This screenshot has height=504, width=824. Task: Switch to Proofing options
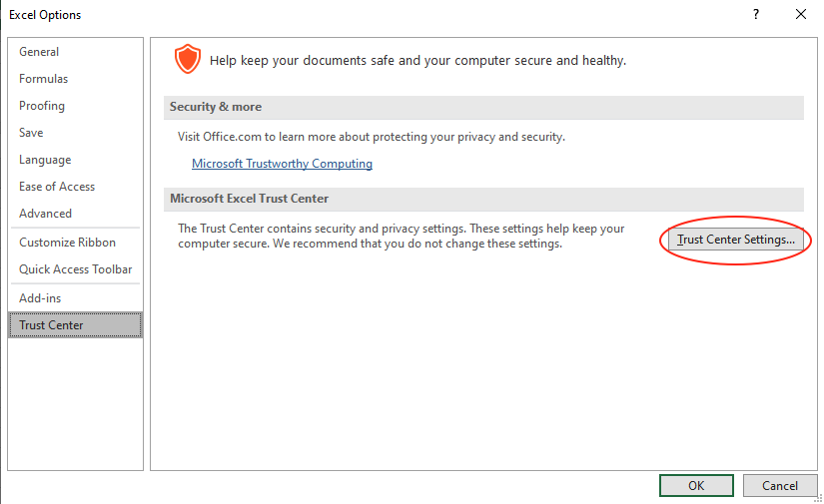click(42, 106)
